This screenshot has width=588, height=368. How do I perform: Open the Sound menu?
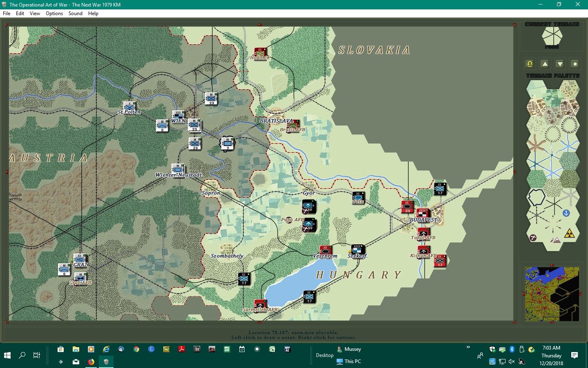76,13
